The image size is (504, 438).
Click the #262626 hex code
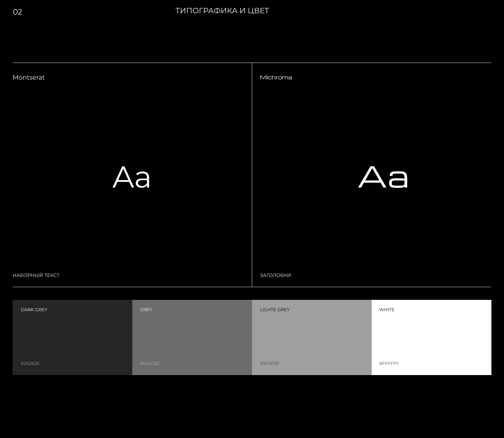tap(30, 363)
